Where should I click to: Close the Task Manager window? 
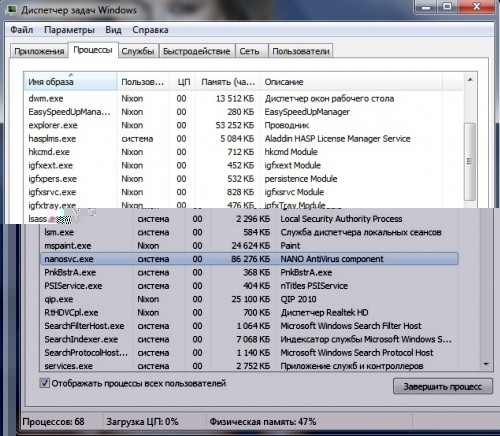pos(477,7)
